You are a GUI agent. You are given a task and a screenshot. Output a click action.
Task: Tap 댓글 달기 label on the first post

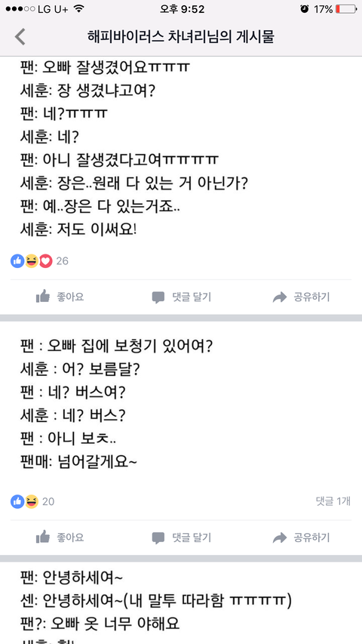coord(192,297)
